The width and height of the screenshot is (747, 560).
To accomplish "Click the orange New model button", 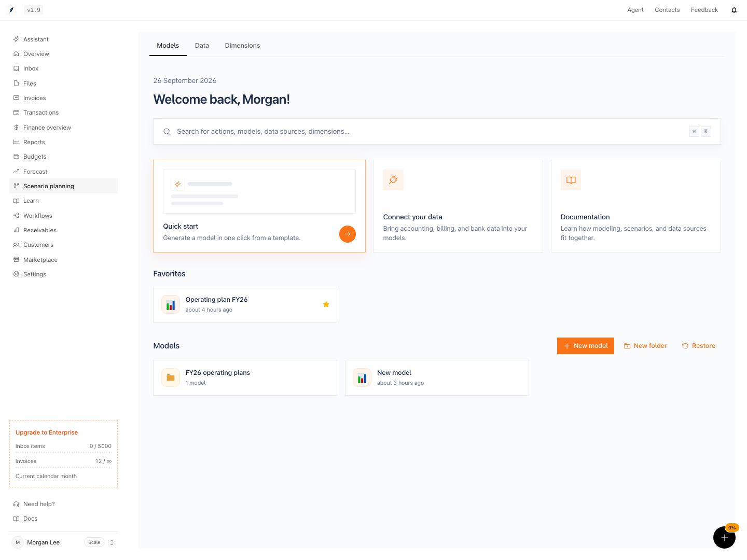I will (586, 346).
